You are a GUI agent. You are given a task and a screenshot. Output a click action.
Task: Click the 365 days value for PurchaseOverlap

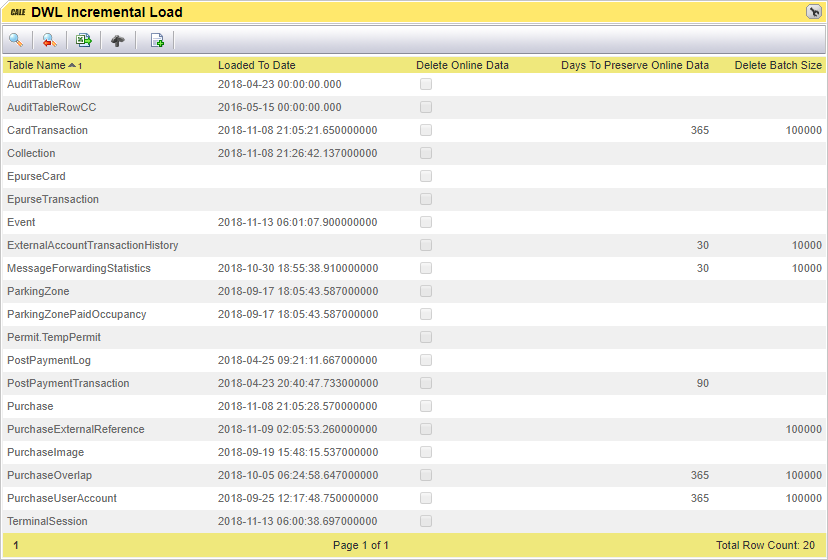click(x=700, y=475)
